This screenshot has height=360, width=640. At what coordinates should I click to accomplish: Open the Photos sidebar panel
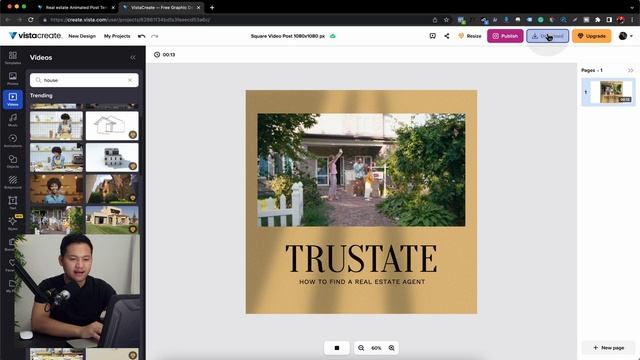[13, 78]
